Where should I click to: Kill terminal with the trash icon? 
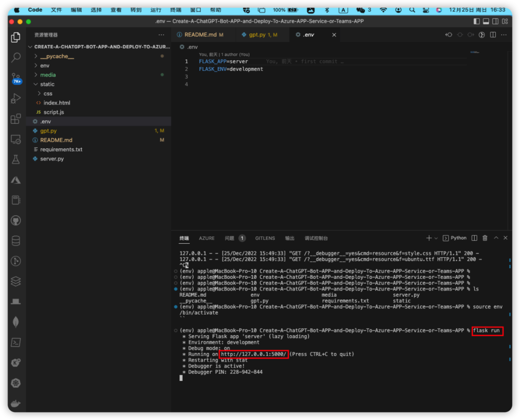tap(485, 238)
